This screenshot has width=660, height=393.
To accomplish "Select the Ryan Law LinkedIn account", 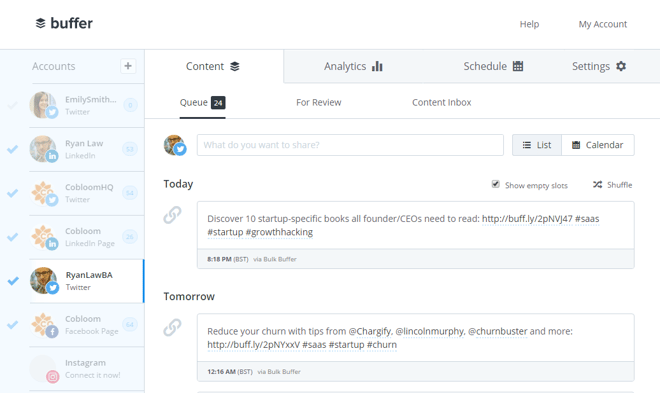I will click(87, 149).
